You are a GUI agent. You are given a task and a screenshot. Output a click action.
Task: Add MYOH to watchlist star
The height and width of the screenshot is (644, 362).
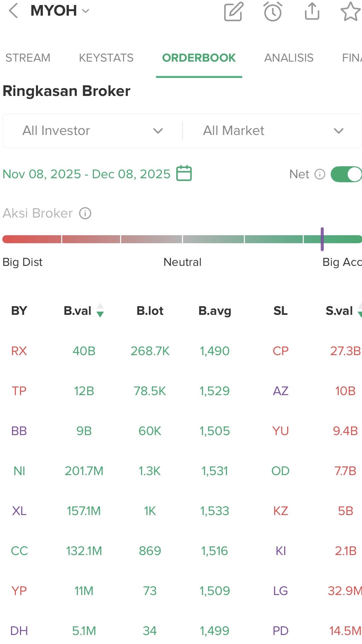350,12
